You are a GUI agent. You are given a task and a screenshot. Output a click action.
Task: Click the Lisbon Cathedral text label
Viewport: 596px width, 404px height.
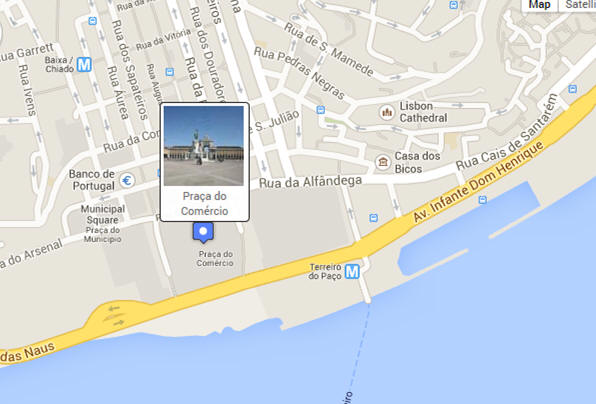[423, 112]
